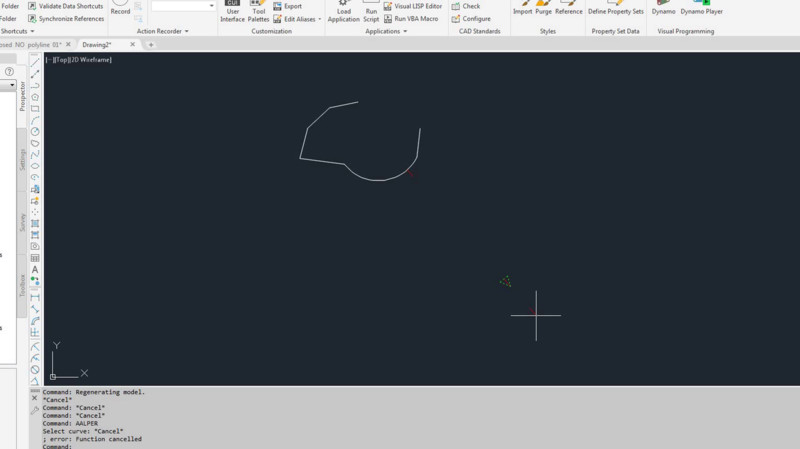Click Run Script
This screenshot has height=449, width=800.
tap(371, 11)
